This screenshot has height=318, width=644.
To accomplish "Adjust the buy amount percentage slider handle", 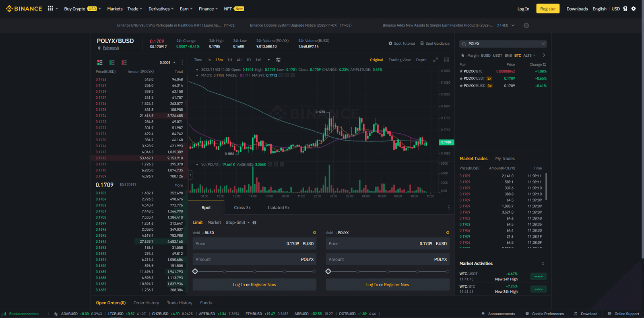I will (x=195, y=271).
